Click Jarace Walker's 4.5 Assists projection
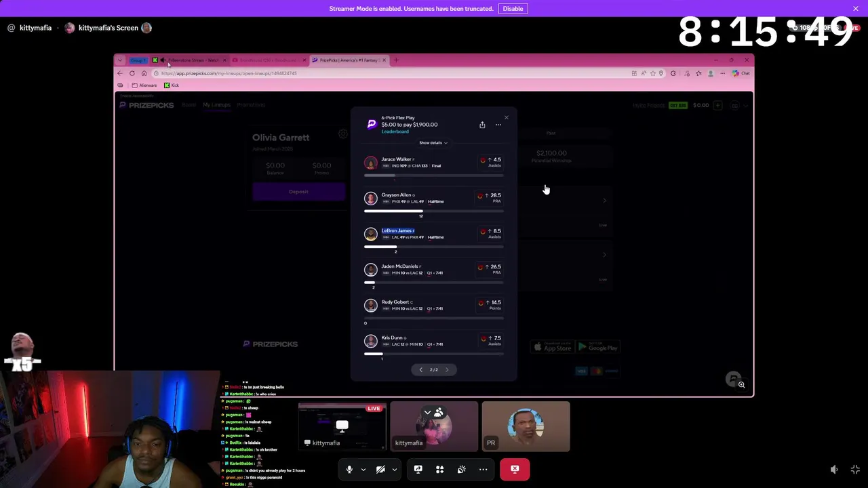Viewport: 868px width, 488px height. 490,162
